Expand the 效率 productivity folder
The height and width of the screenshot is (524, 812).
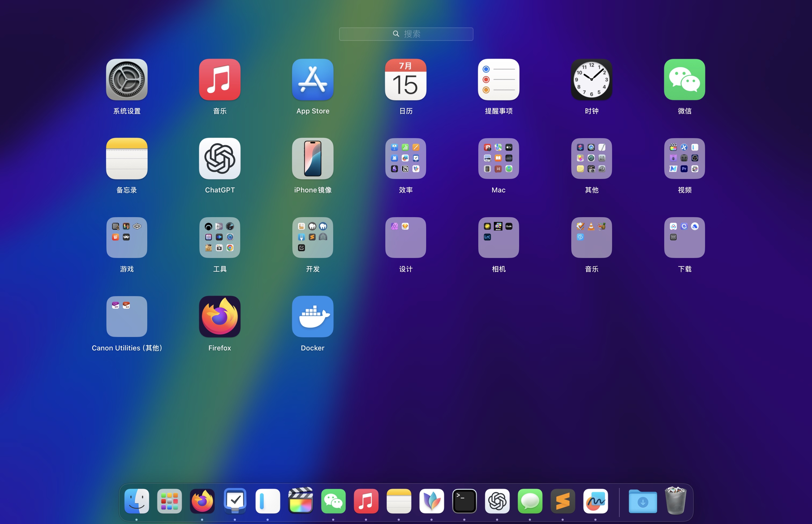click(405, 159)
